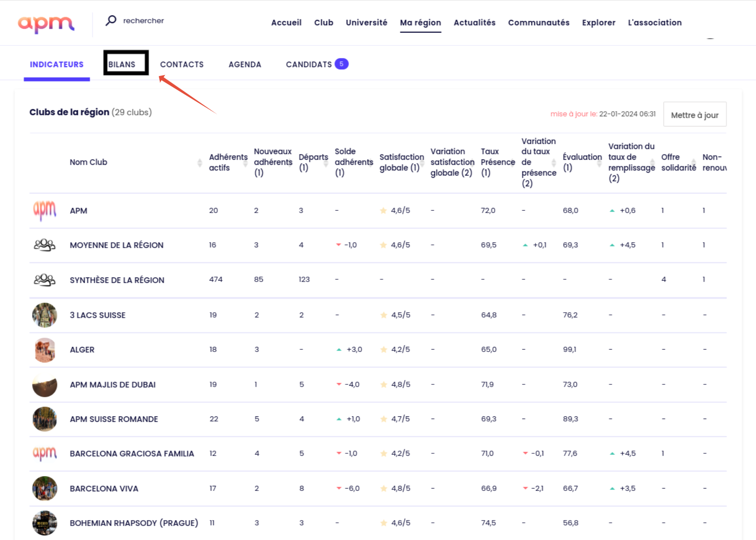The width and height of the screenshot is (756, 540).
Task: Click the 99,1 évaluation value for Alger
Action: (569, 349)
